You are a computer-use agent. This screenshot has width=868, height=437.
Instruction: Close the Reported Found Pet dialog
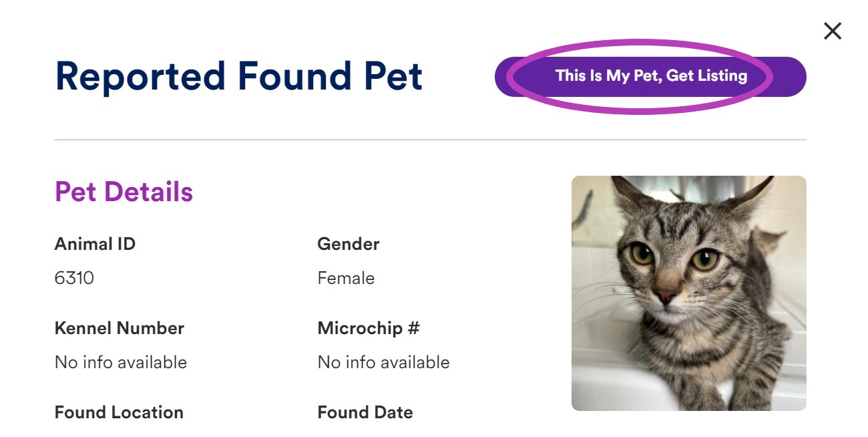coord(833,31)
